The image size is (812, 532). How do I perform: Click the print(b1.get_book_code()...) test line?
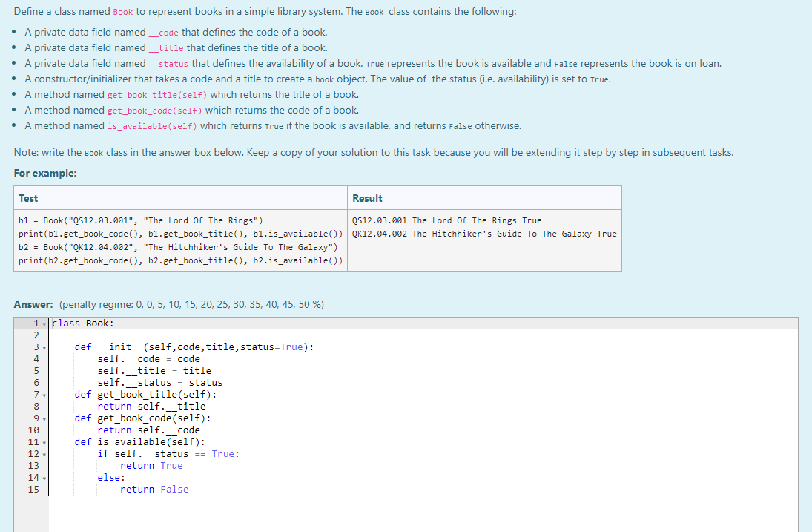pos(180,234)
